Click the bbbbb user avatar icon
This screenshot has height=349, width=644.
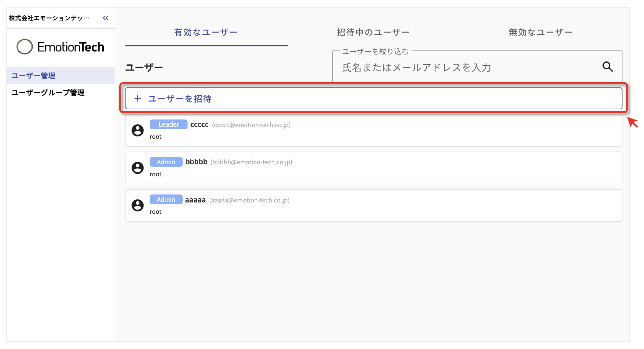tap(138, 168)
